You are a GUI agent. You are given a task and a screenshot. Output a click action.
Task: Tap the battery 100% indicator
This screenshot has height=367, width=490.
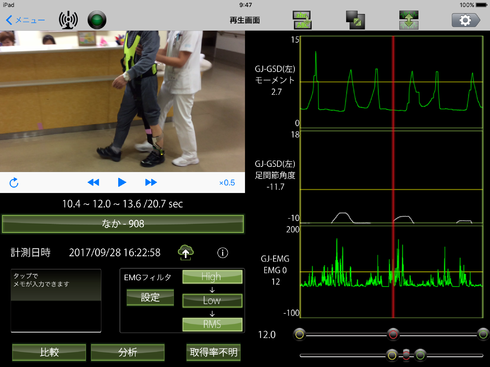[x=473, y=5]
